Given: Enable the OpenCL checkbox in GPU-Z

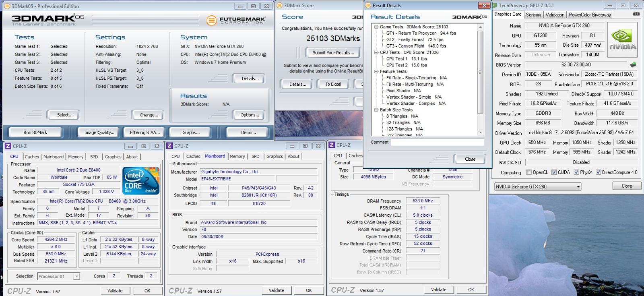Looking at the screenshot, I should coord(529,172).
